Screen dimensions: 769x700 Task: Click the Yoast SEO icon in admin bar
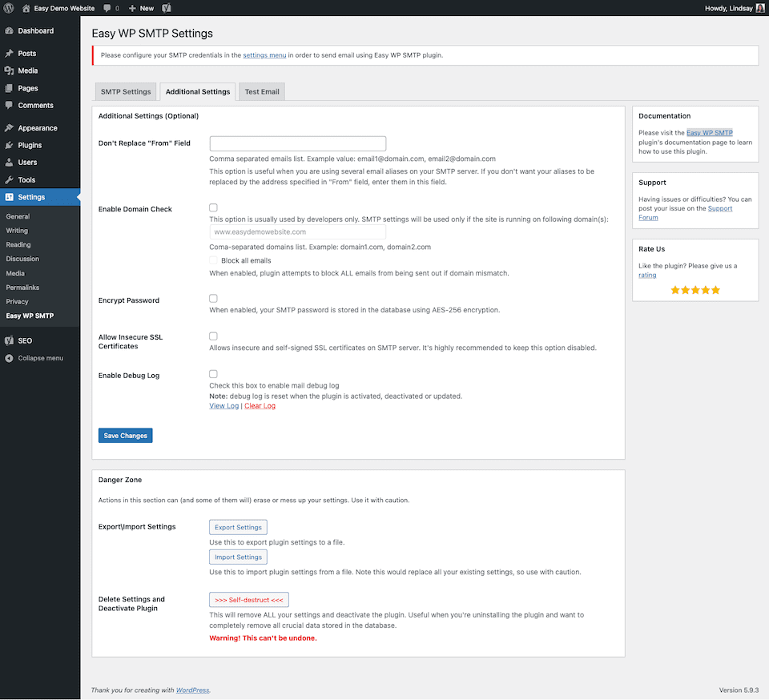(167, 8)
